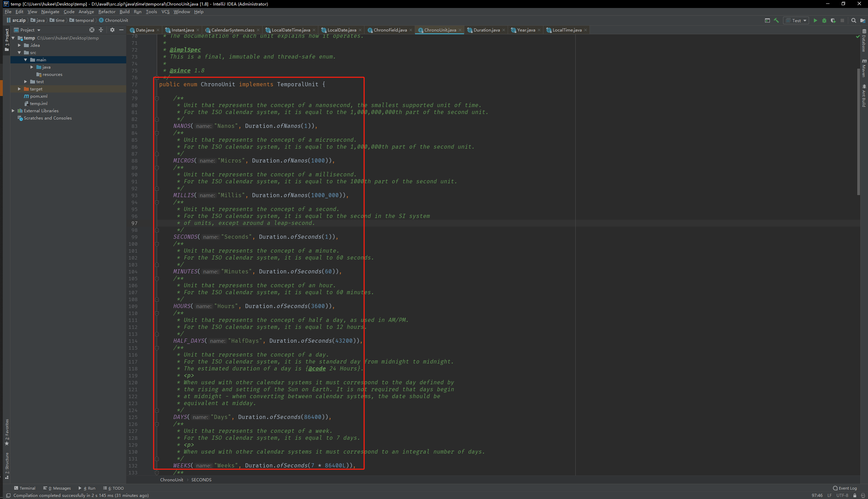Screen dimensions: 868x499
Task: Run Test with coverage shield icon
Action: 833,20
